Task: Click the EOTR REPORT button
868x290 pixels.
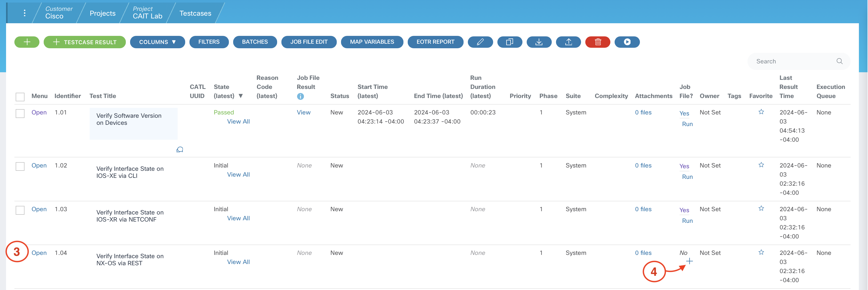Action: [x=435, y=42]
